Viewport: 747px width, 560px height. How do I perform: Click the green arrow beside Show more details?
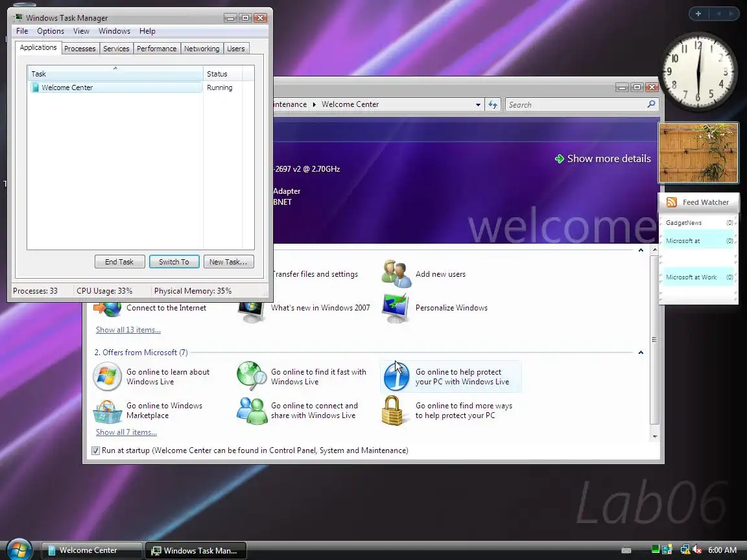click(x=560, y=159)
